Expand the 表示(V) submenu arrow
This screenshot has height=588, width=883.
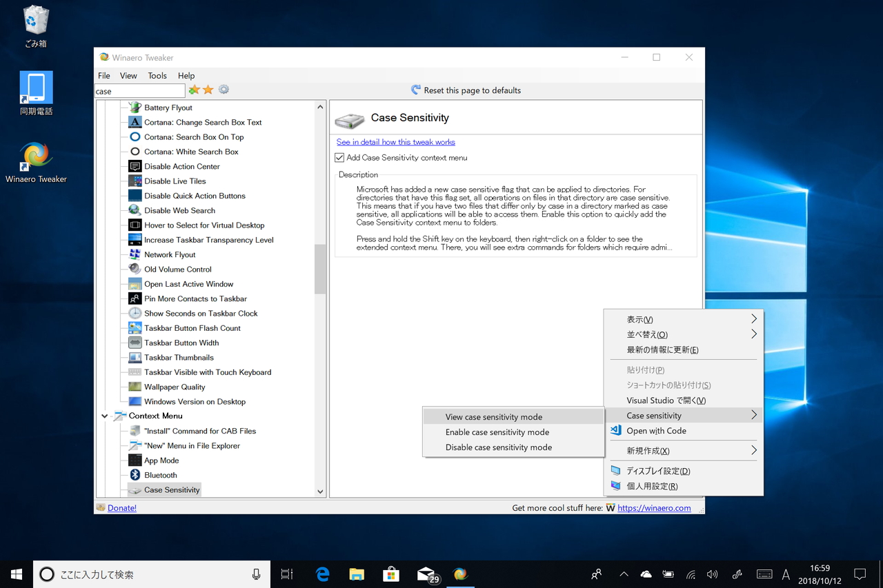pos(754,319)
